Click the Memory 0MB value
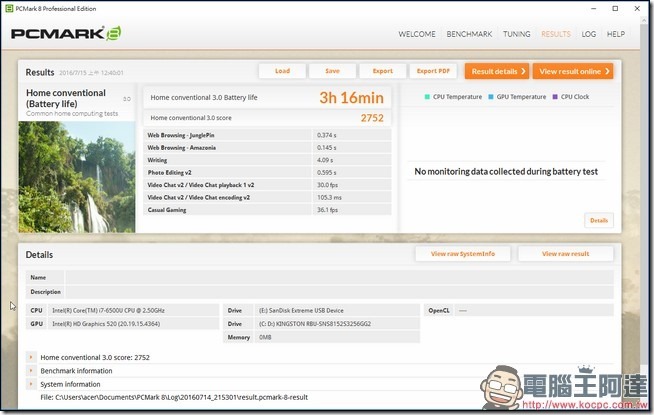Screen dimensions: 654x415 point(265,337)
